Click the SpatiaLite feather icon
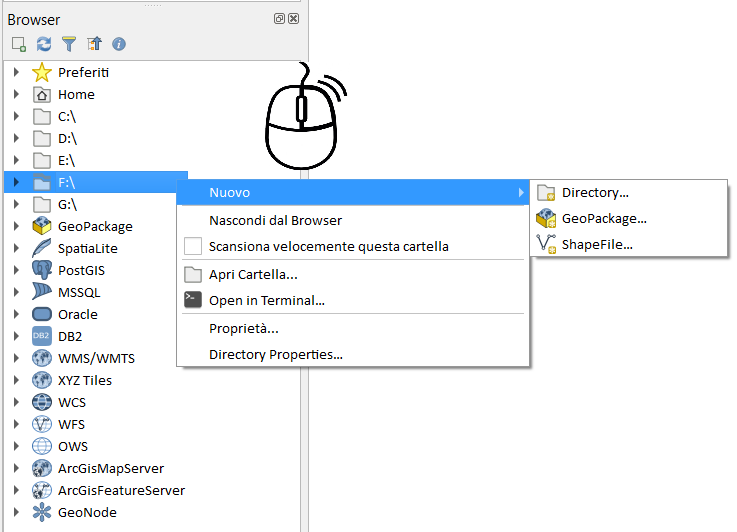Viewport: 737px width, 532px height. pyautogui.click(x=41, y=248)
